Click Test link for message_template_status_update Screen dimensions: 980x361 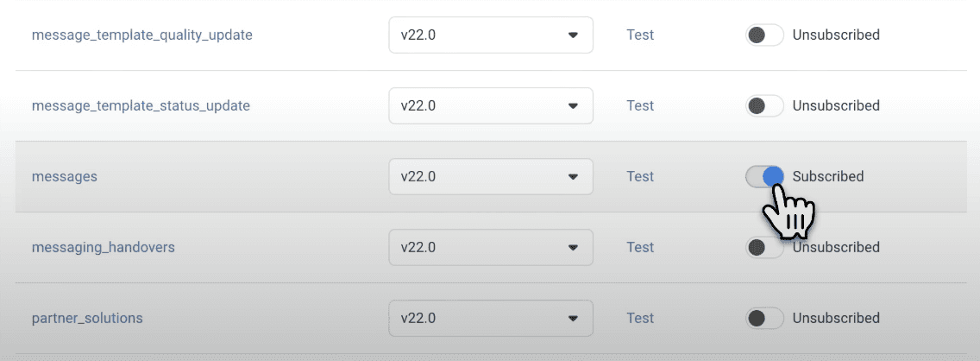pos(640,105)
